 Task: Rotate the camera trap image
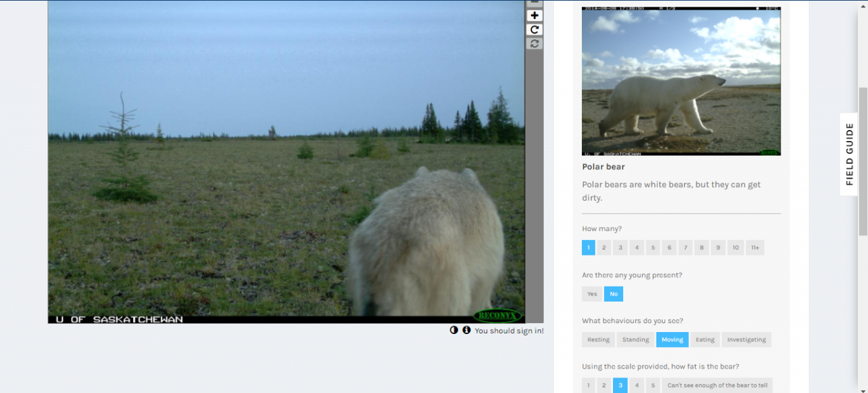coord(534,29)
